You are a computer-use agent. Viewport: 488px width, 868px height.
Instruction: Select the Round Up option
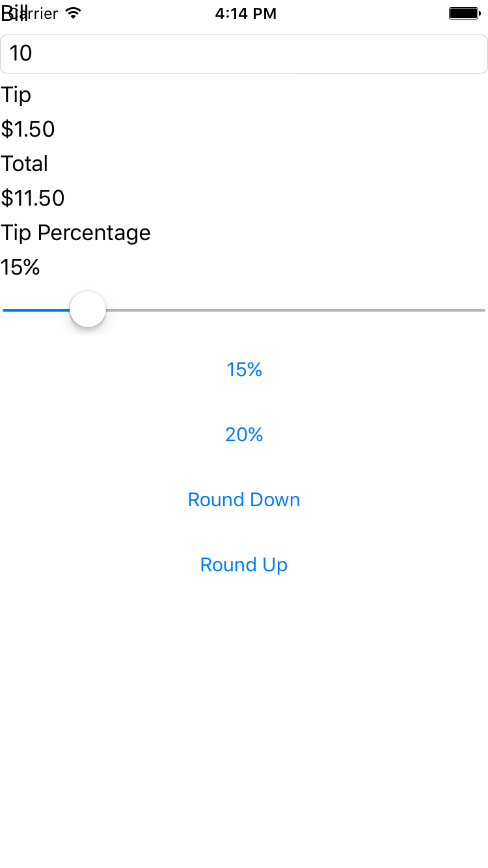244,564
